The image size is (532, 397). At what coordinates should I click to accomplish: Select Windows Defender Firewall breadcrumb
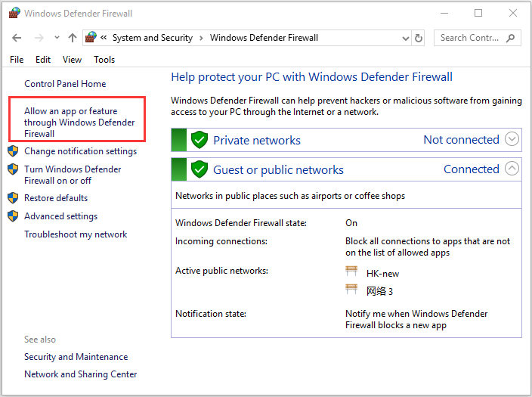tap(264, 38)
